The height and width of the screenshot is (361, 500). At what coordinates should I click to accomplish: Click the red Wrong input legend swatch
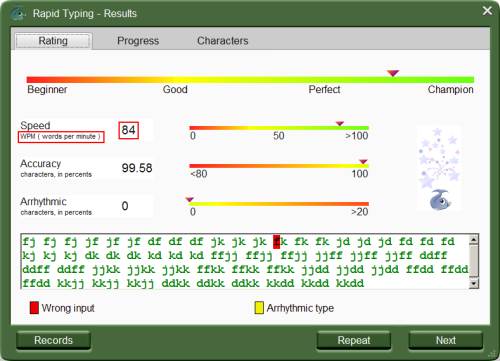pyautogui.click(x=34, y=308)
